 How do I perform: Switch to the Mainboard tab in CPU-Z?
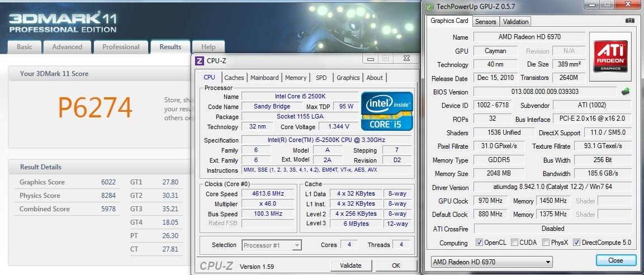[264, 78]
